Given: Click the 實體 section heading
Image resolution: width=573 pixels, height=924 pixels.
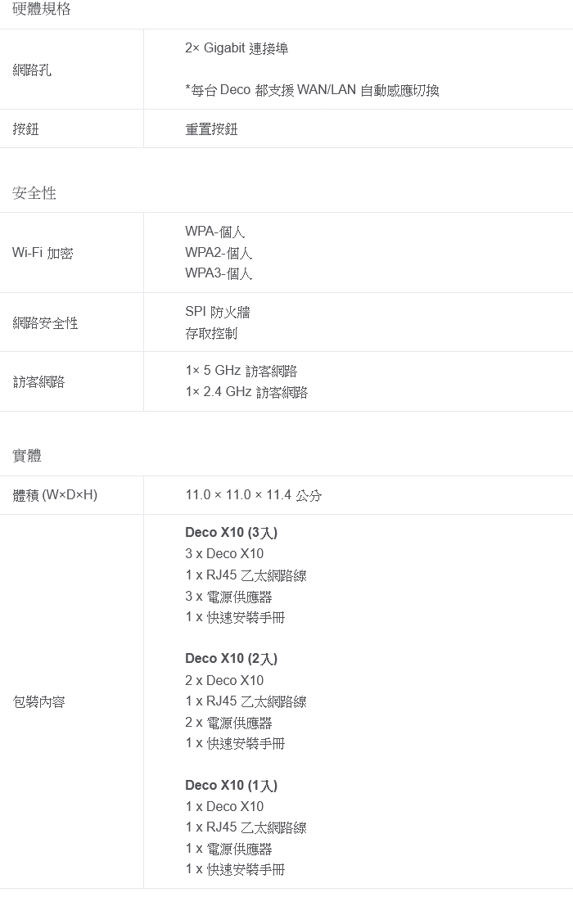Looking at the screenshot, I should click(27, 456).
